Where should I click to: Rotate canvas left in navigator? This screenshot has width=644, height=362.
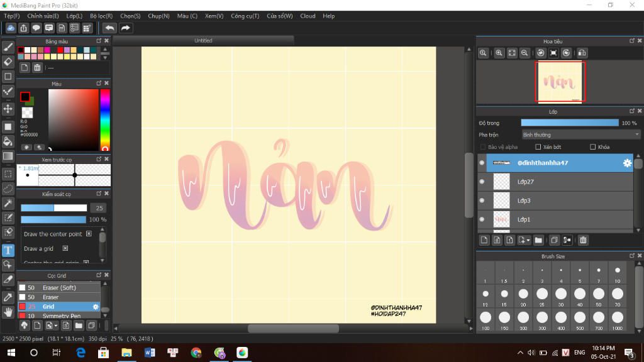[541, 53]
